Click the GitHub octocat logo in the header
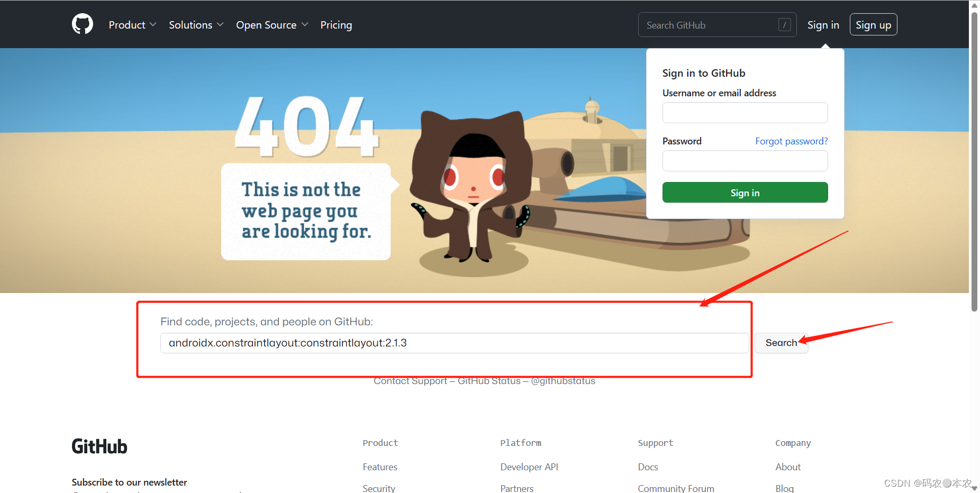This screenshot has width=980, height=493. pyautogui.click(x=82, y=24)
